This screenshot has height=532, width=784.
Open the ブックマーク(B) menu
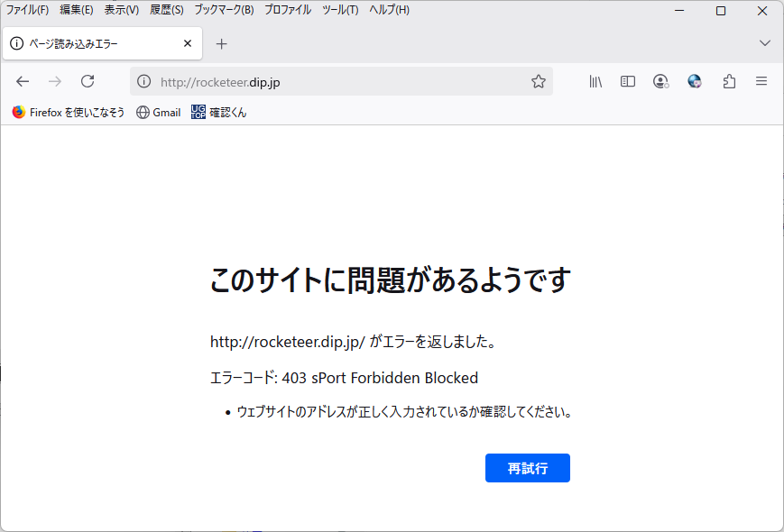pyautogui.click(x=224, y=10)
